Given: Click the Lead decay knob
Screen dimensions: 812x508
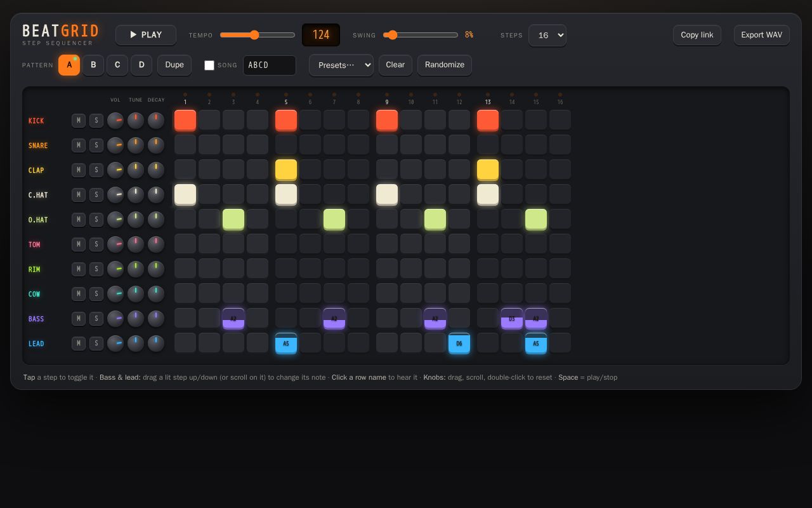Looking at the screenshot, I should 156,343.
